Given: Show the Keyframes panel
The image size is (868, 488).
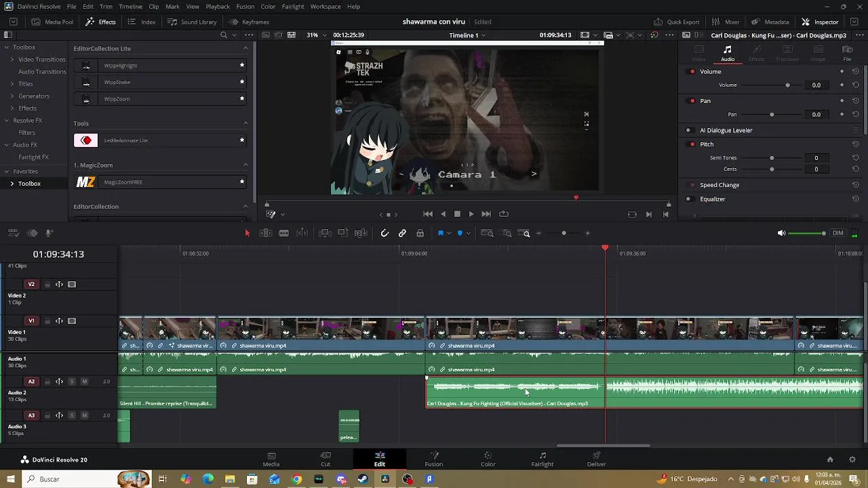Looking at the screenshot, I should [249, 22].
